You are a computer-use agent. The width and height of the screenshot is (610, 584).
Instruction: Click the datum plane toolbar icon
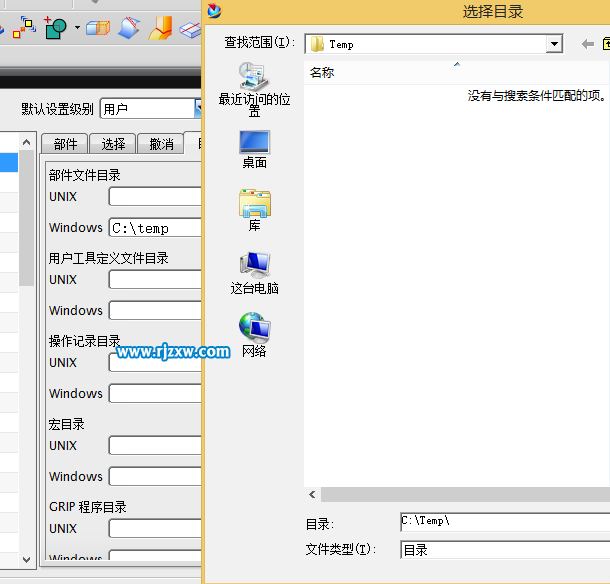coord(190,30)
